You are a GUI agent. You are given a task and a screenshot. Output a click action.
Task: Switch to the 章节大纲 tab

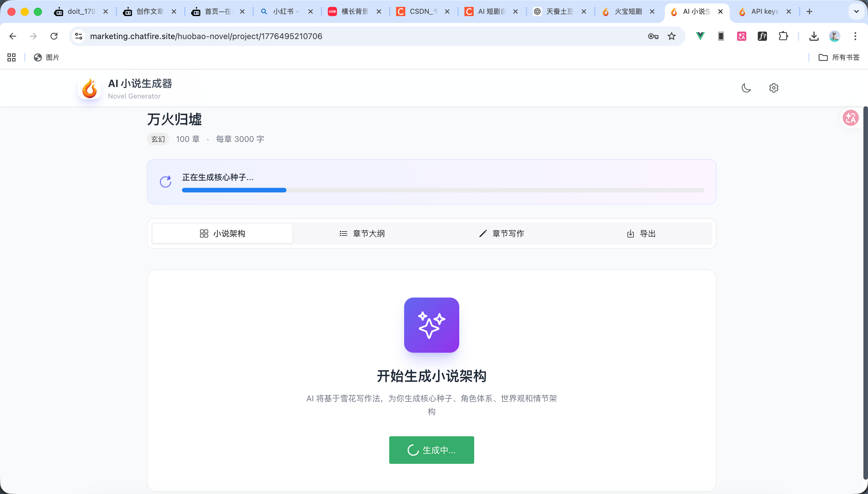point(362,234)
